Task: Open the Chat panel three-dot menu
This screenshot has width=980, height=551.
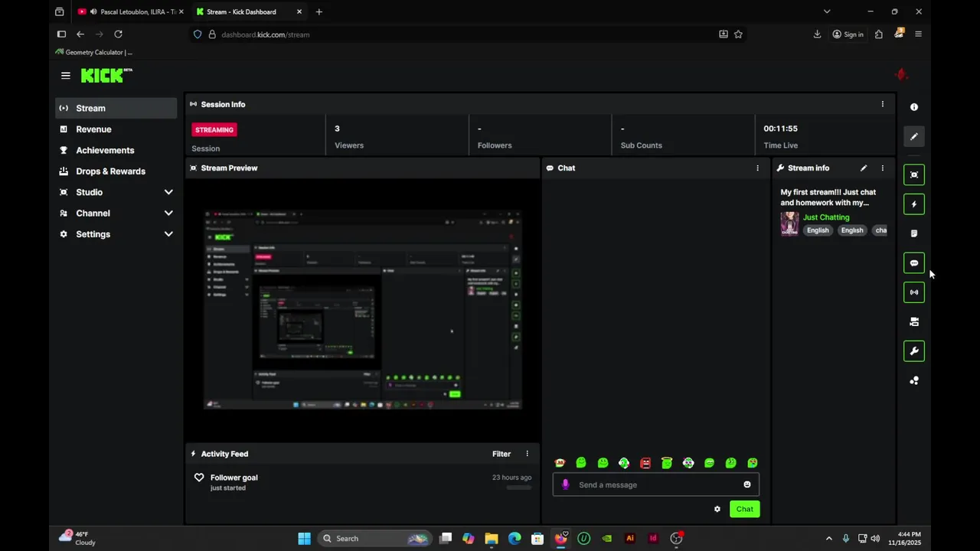Action: 758,168
